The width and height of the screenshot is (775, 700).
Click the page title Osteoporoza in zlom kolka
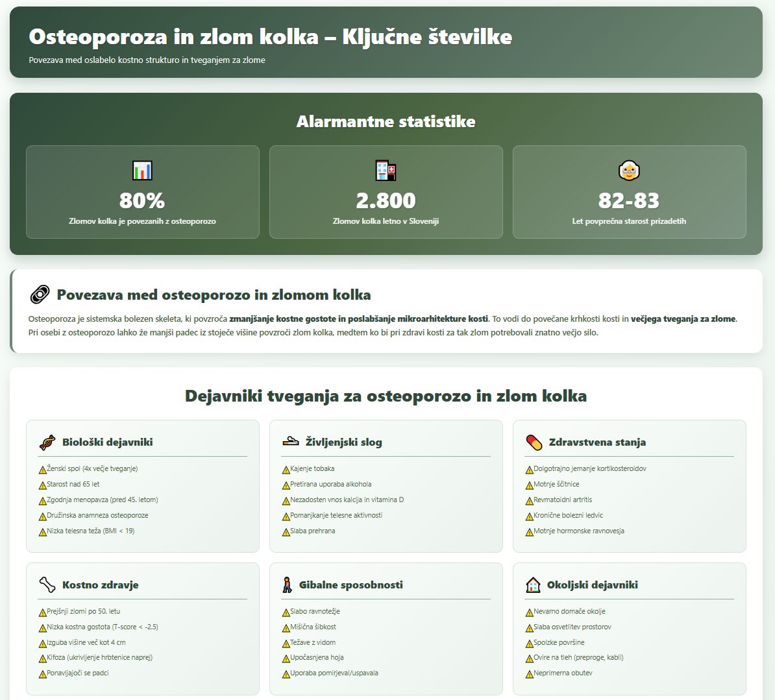point(271,37)
